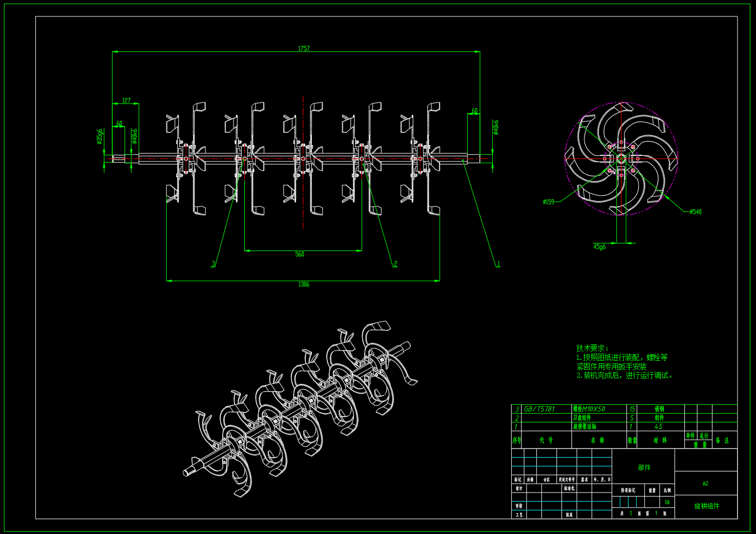Click the ø540 diameter callout
Viewport: 756px width, 534px height.
pyautogui.click(x=695, y=212)
